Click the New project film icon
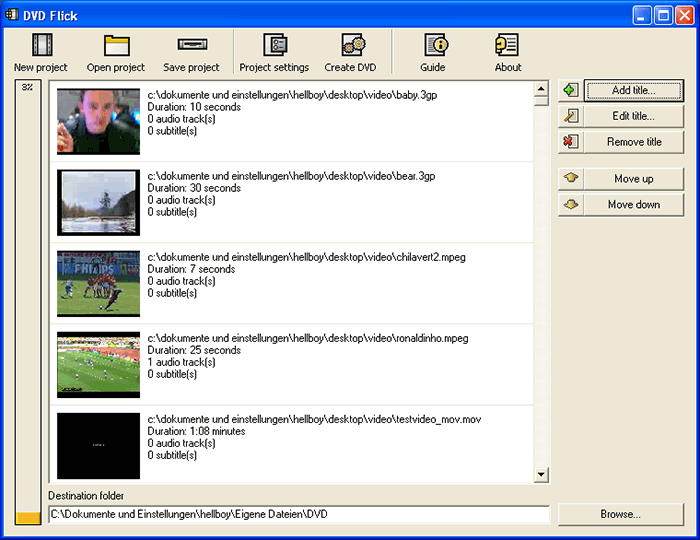The image size is (700, 540). 41,45
